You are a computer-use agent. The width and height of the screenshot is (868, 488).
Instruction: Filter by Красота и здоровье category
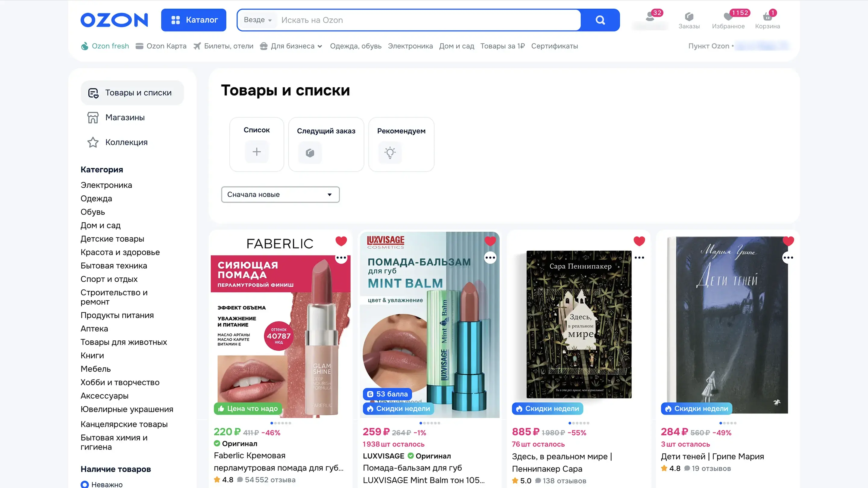[x=120, y=252]
